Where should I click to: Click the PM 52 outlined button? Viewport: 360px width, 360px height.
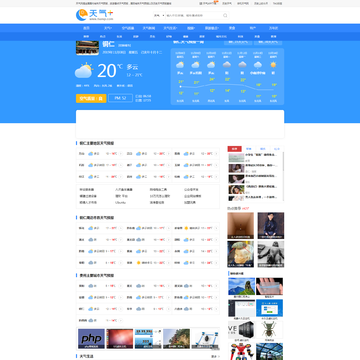[120, 98]
